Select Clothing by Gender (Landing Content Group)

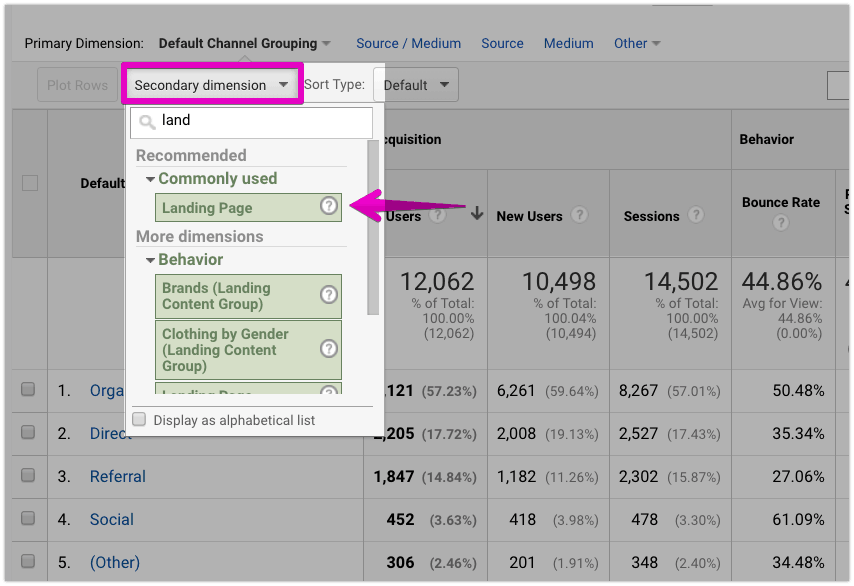[248, 350]
